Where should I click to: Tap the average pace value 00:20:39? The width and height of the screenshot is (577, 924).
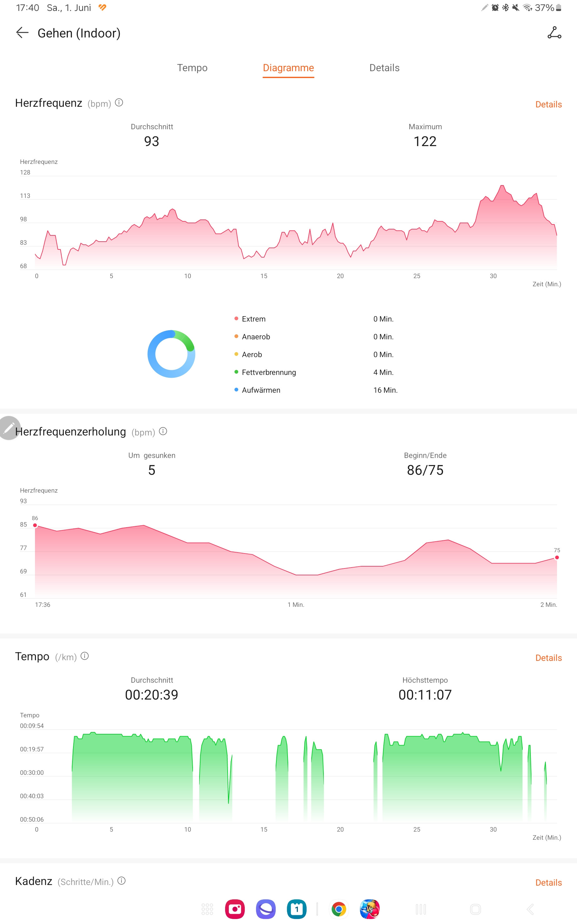[151, 695]
